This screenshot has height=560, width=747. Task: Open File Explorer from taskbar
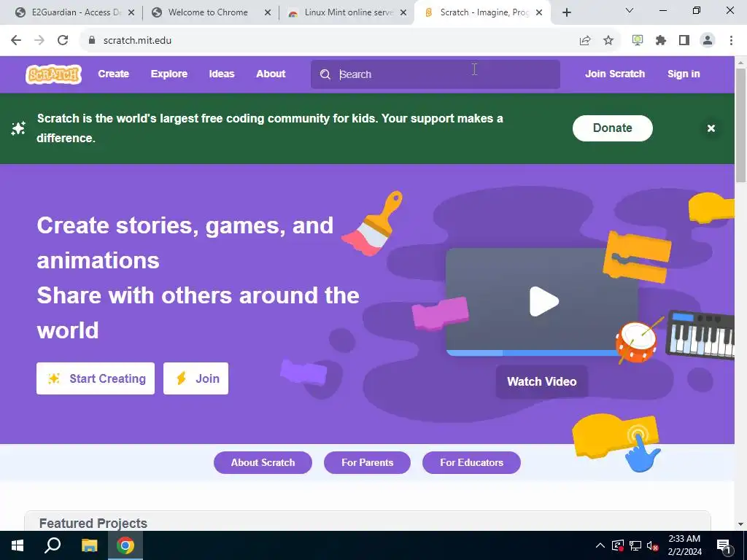[x=89, y=545]
